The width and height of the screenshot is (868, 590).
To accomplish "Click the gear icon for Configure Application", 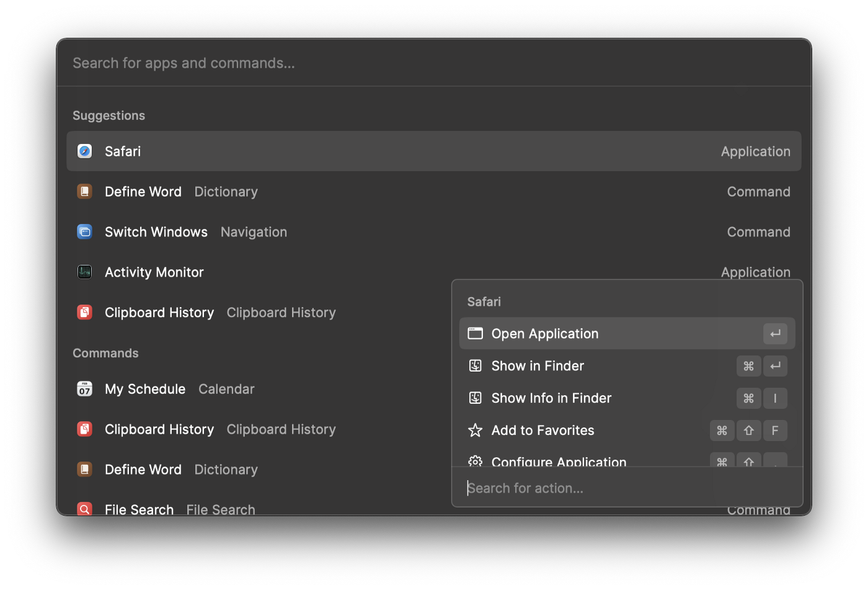I will (476, 461).
